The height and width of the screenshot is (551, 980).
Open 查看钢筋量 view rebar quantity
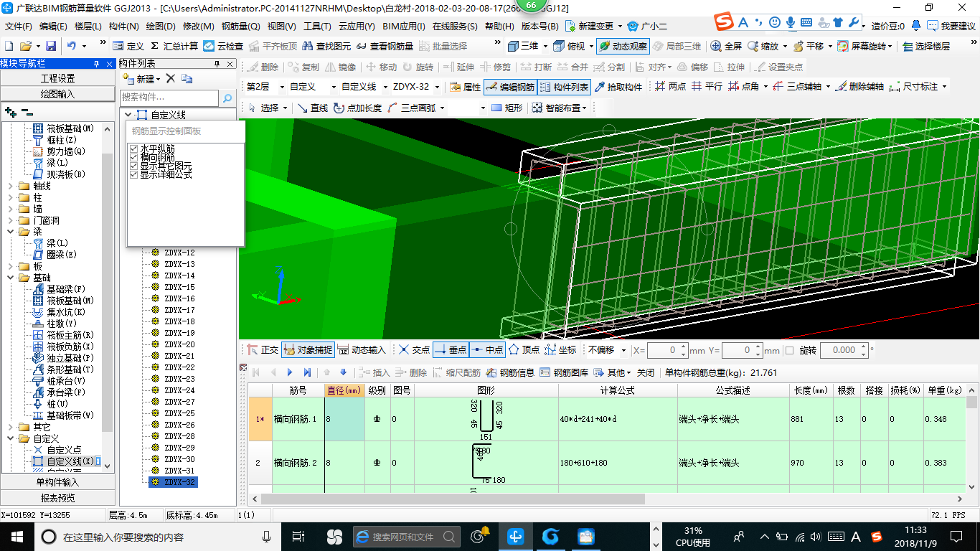point(385,46)
